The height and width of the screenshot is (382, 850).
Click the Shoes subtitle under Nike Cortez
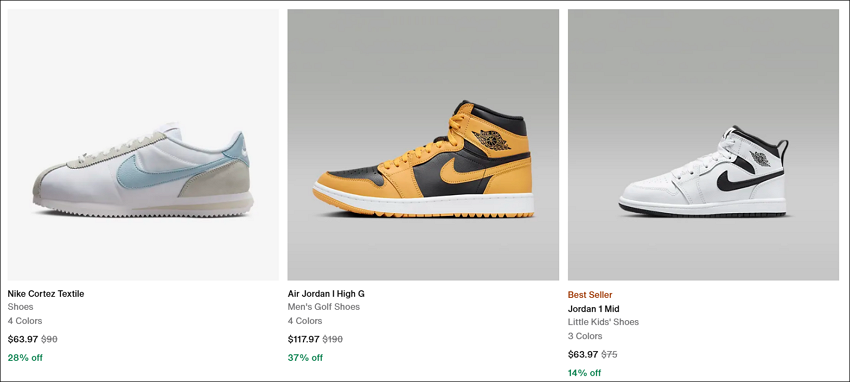click(x=21, y=307)
